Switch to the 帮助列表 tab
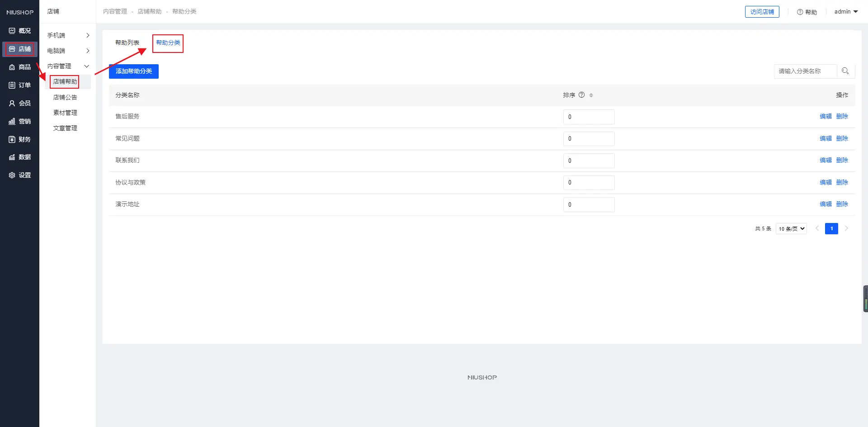The image size is (868, 427). tap(127, 43)
